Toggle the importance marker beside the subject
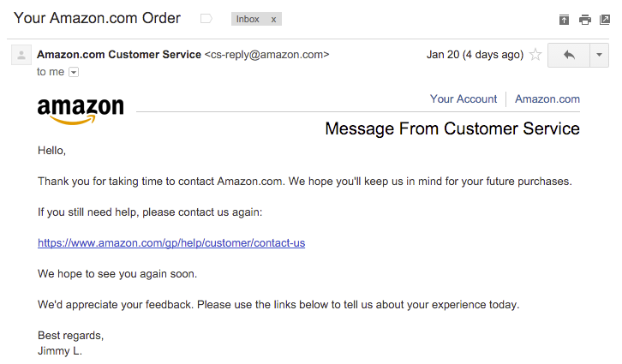Screen dimensions: 622x364 pyautogui.click(x=206, y=18)
